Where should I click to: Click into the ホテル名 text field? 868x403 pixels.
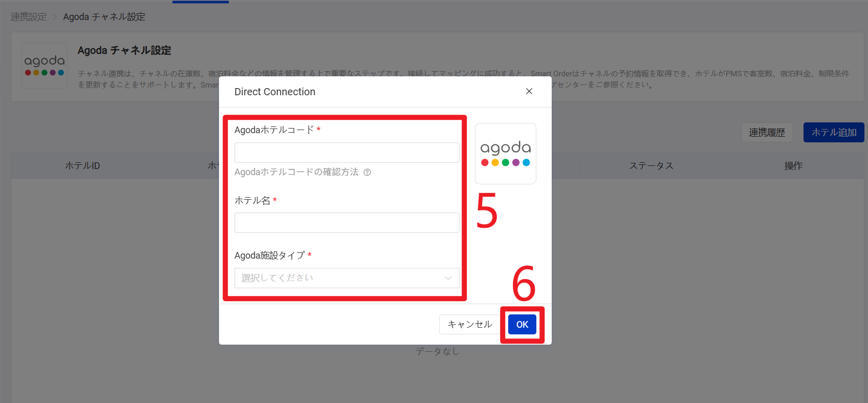point(346,223)
